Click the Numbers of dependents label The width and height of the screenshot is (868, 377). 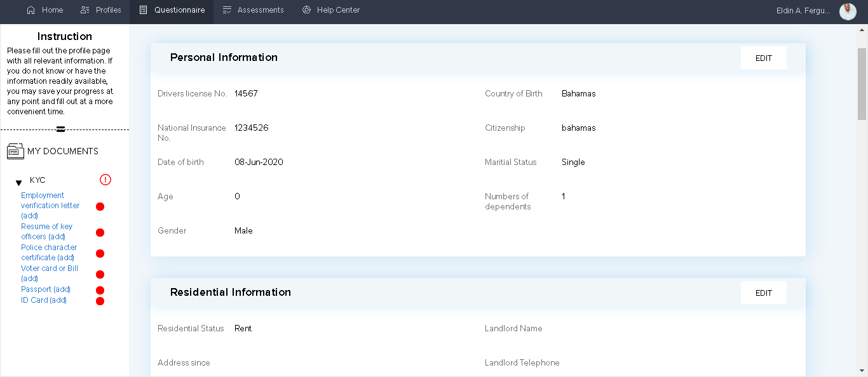(x=508, y=201)
